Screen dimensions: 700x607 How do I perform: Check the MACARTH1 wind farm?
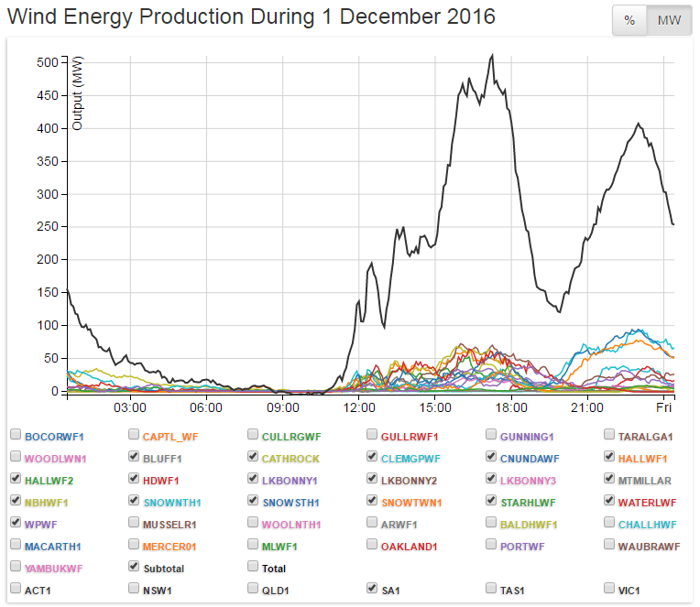coord(16,545)
